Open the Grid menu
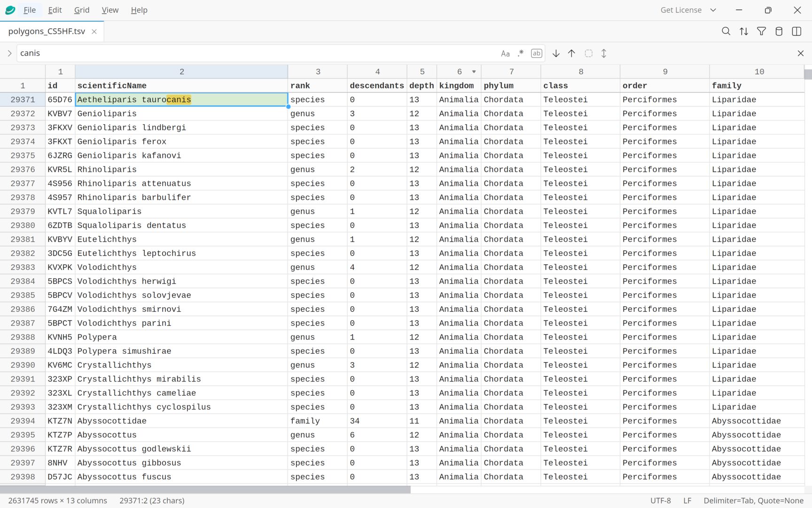812x508 pixels. coord(82,10)
